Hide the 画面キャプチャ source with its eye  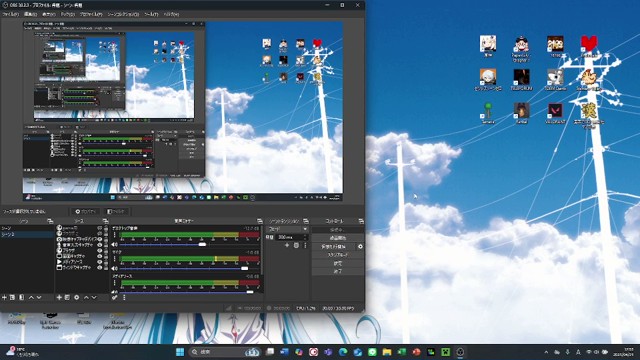(x=100, y=256)
